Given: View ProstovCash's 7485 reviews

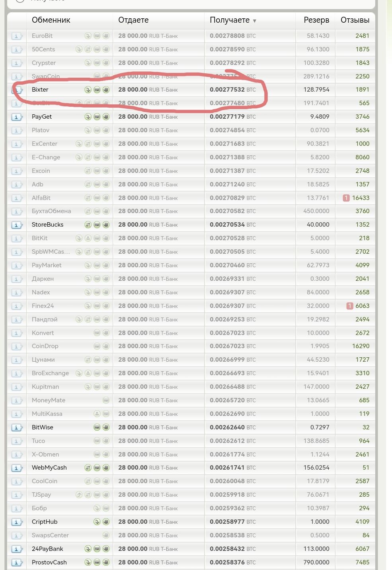Looking at the screenshot, I should click(x=362, y=562).
